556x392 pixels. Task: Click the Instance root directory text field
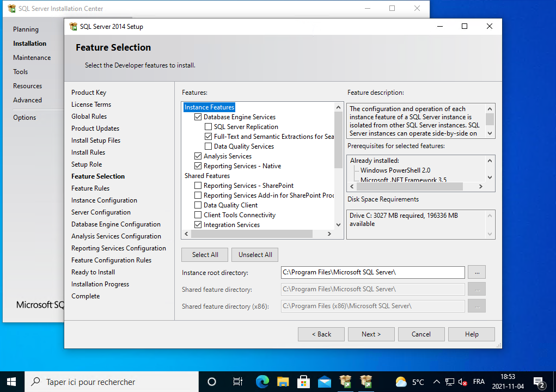(372, 272)
